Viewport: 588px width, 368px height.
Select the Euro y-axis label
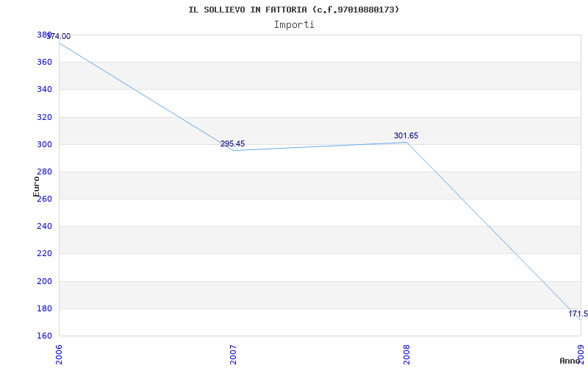point(36,185)
